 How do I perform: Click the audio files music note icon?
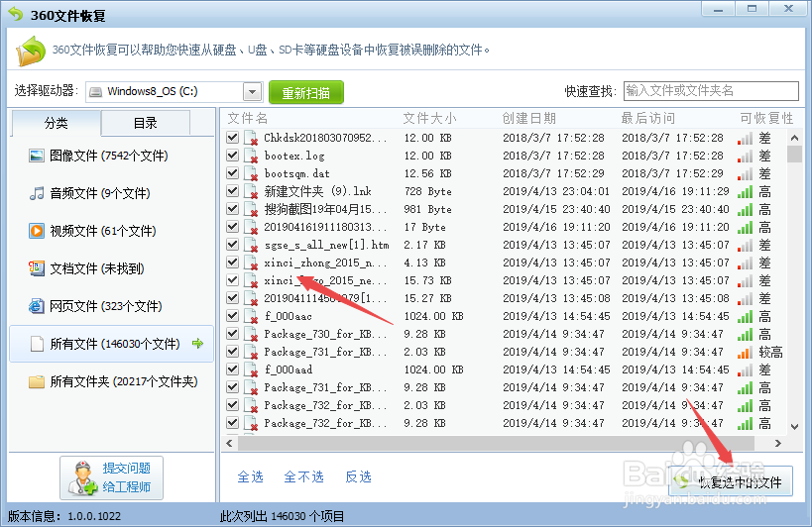(x=37, y=193)
